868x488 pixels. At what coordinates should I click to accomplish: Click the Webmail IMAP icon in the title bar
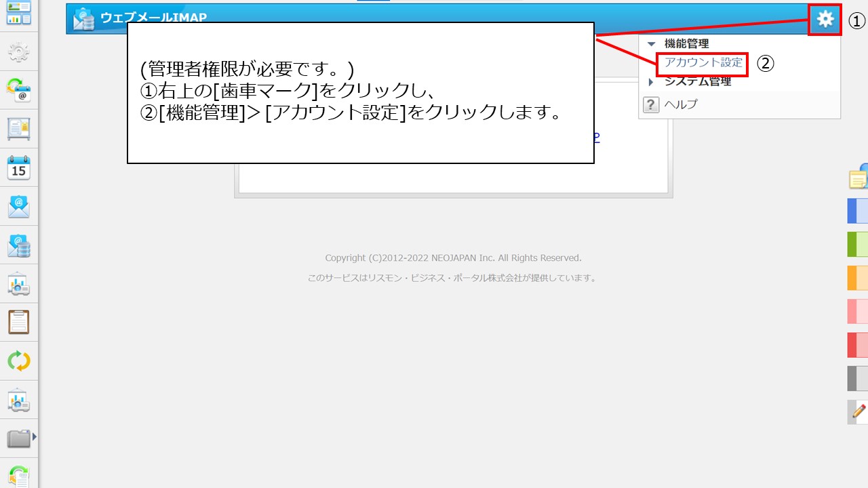coord(84,19)
